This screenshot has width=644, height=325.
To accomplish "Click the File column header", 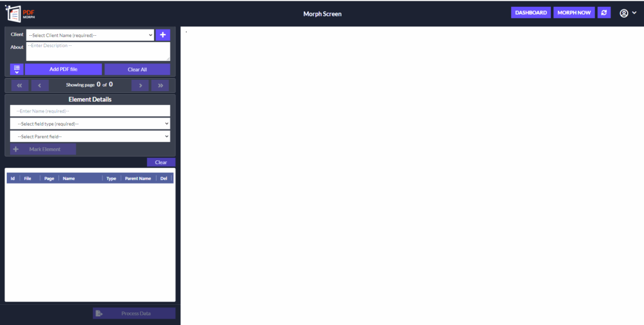I will [28, 179].
